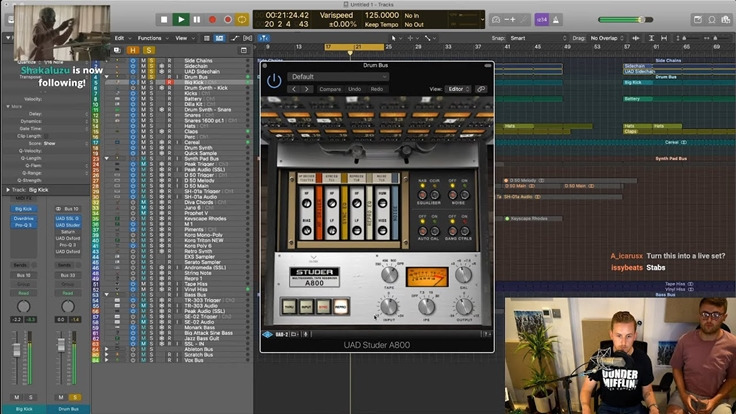Image resolution: width=736 pixels, height=414 pixels.
Task: Click the next preset arrow in plugin
Action: [x=308, y=89]
